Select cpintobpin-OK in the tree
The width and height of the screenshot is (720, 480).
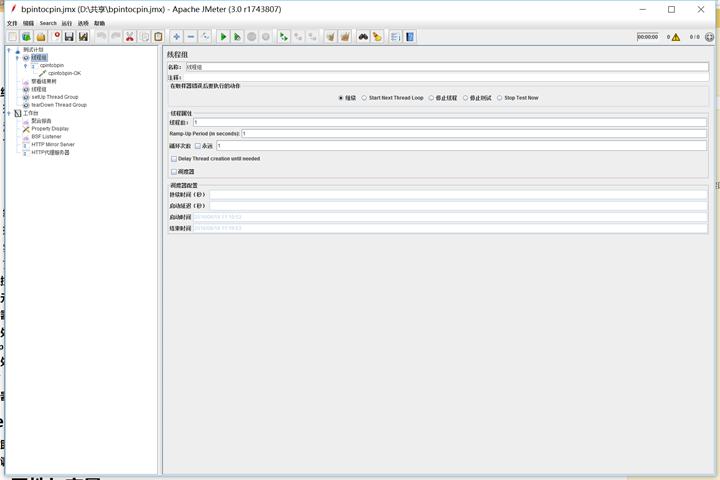click(64, 73)
